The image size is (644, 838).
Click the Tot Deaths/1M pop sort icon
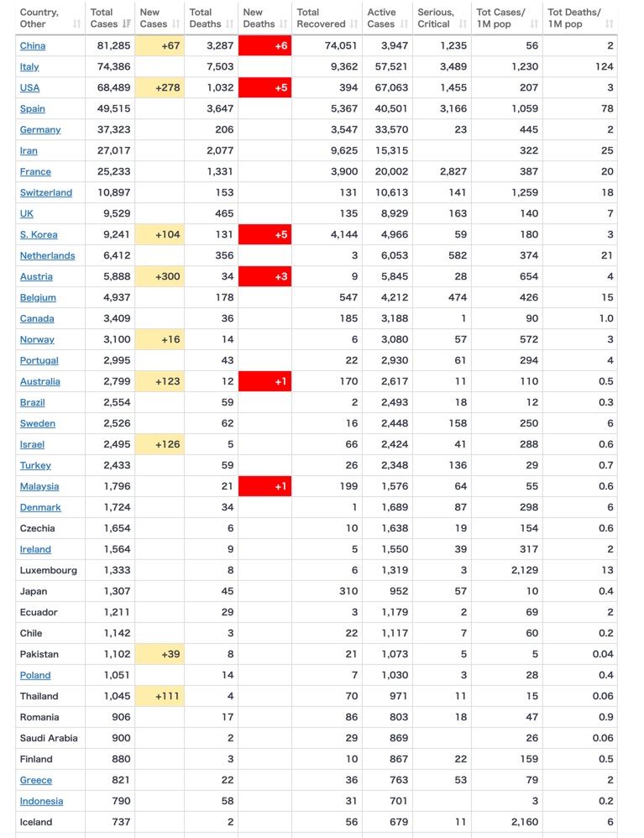click(609, 24)
